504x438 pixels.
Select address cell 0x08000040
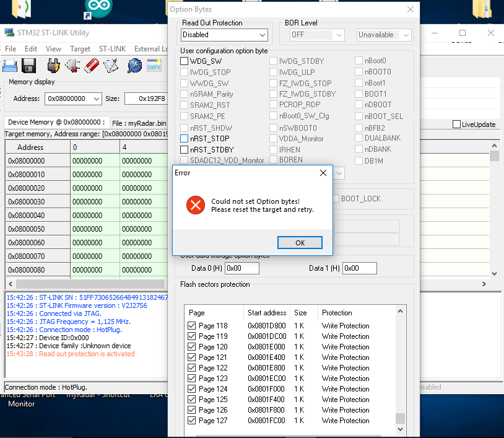click(x=38, y=216)
